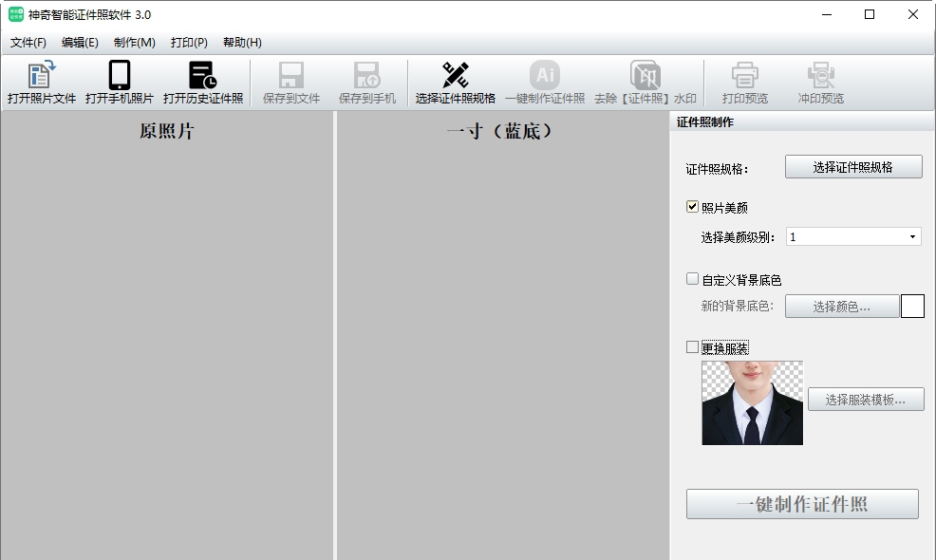936x560 pixels.
Task: Click the 选择服装模板 button
Action: [x=865, y=399]
